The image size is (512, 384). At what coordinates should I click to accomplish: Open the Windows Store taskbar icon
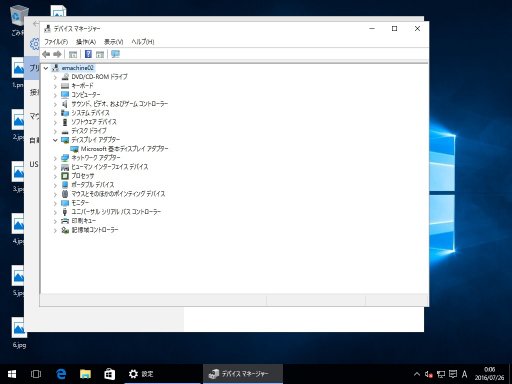110,374
